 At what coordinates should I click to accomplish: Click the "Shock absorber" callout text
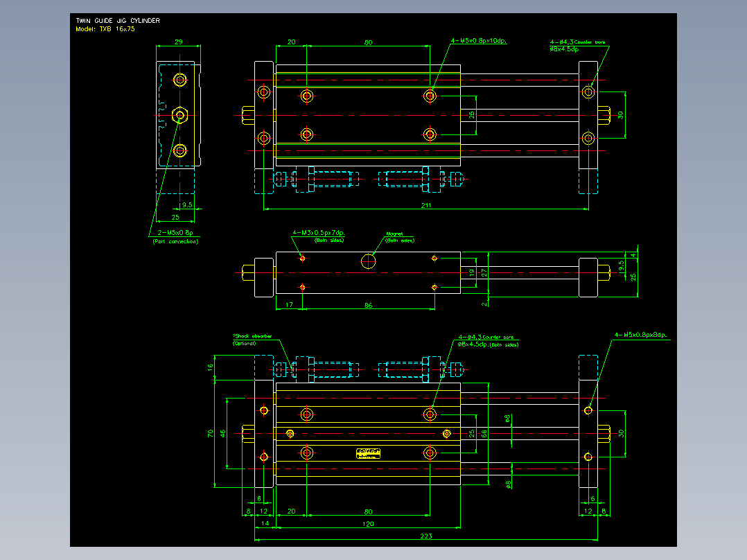tap(252, 336)
